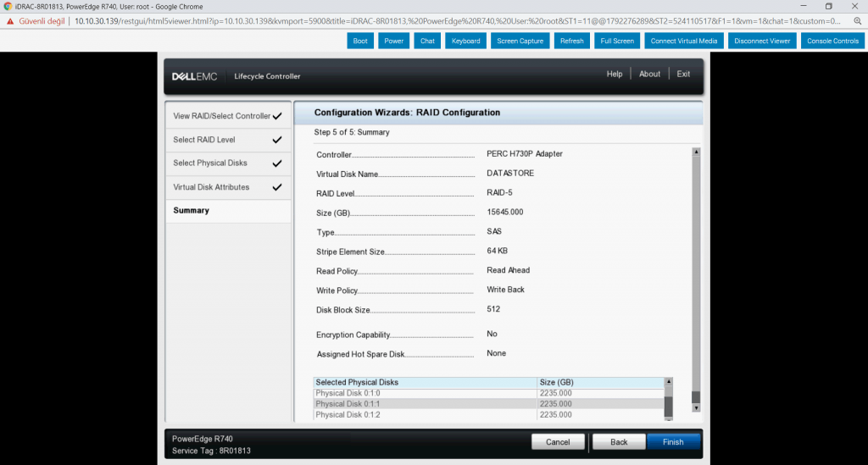Open the Chat panel
The height and width of the screenshot is (465, 868).
(x=427, y=41)
